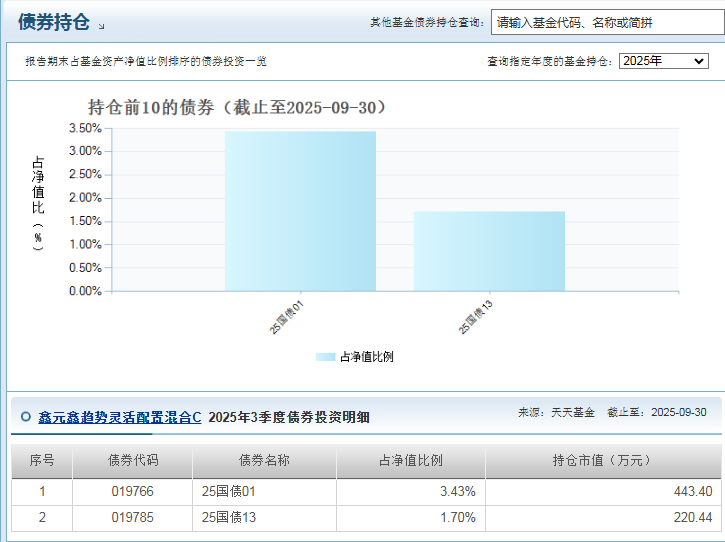Click the small arrow icon beside 债券持仓
Viewport: 725px width, 542px height.
(101, 26)
